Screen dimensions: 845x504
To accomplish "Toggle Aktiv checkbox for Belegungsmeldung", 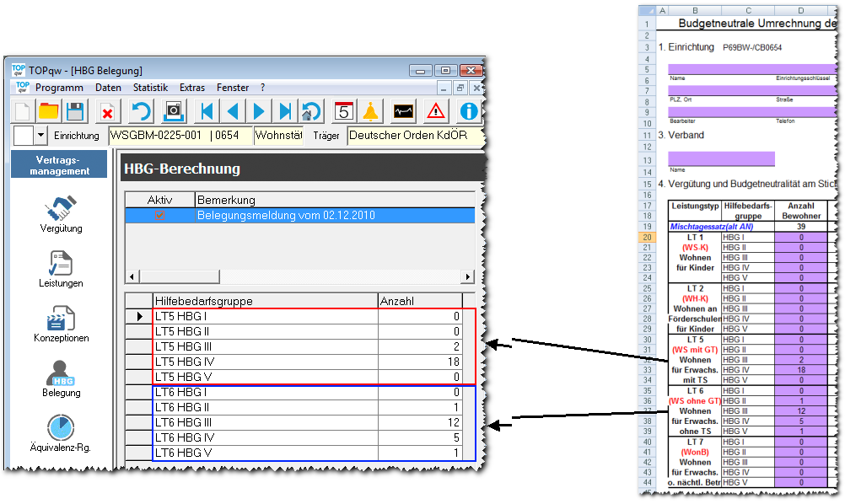I will coord(159,216).
